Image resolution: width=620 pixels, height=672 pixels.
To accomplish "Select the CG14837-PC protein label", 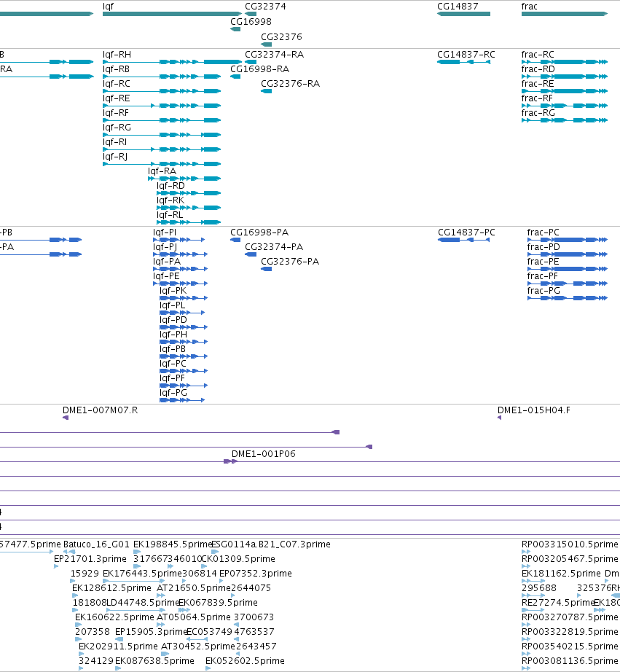I will click(x=466, y=233).
